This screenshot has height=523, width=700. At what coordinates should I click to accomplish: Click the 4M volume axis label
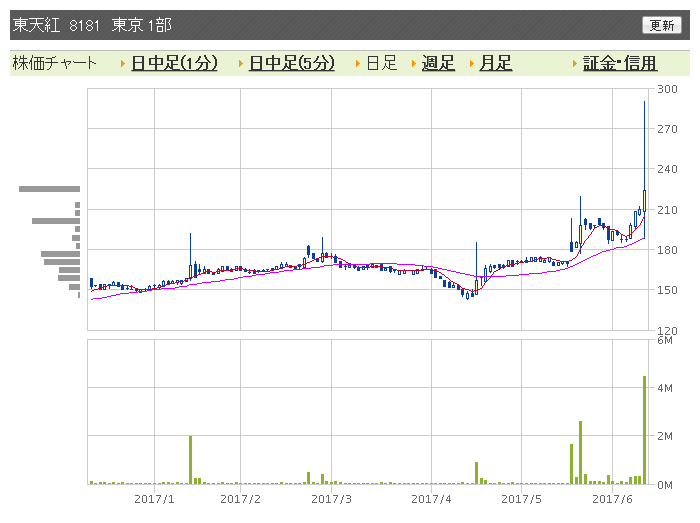[x=665, y=388]
